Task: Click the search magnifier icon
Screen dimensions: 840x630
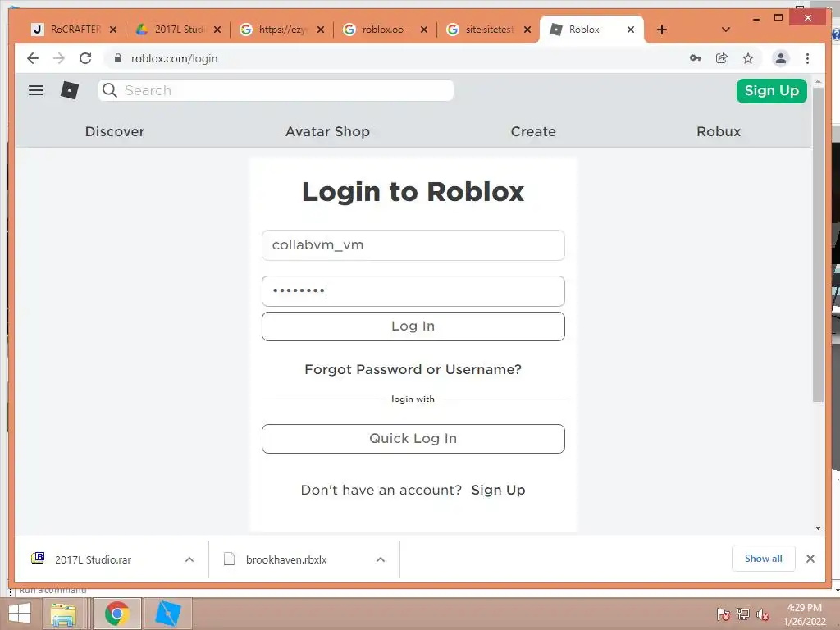Action: tap(110, 90)
